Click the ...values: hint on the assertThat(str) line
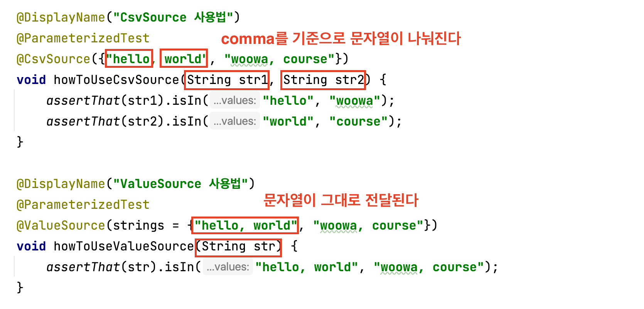The width and height of the screenshot is (644, 309). tap(228, 267)
